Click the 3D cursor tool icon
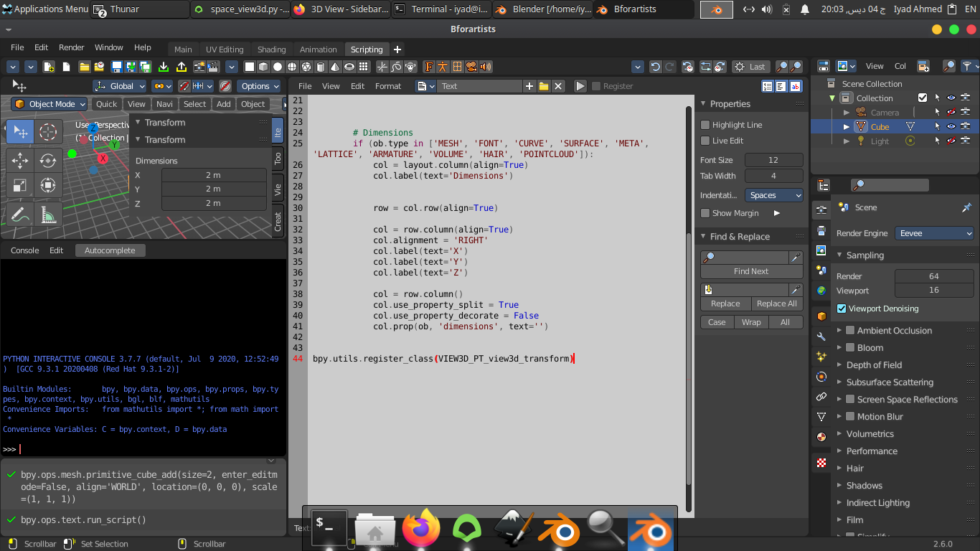980x551 pixels. [x=47, y=132]
